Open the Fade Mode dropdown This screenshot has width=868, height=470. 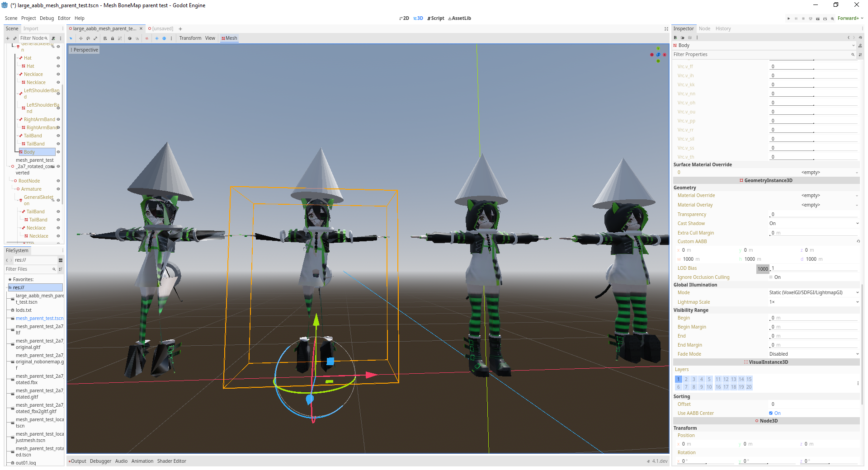(813, 354)
